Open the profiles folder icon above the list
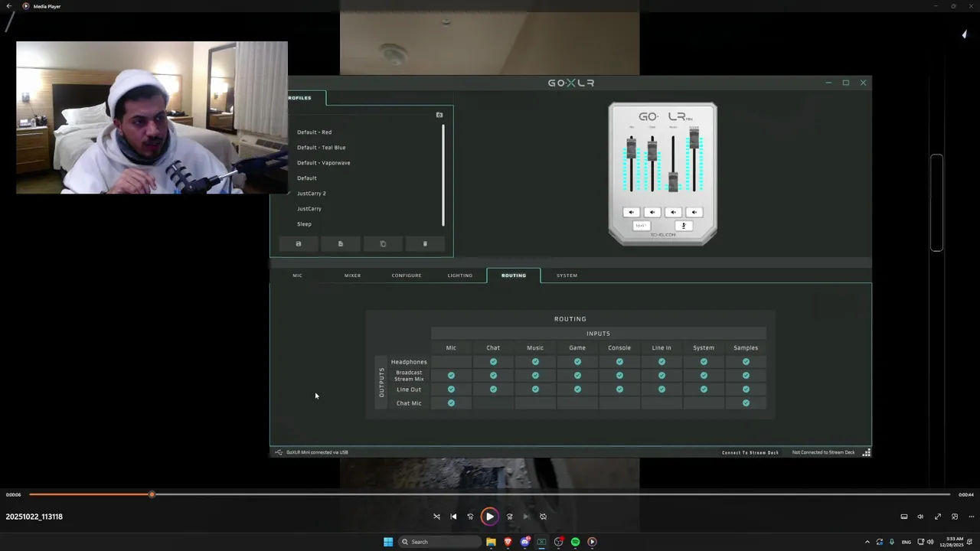The width and height of the screenshot is (980, 551). (439, 115)
